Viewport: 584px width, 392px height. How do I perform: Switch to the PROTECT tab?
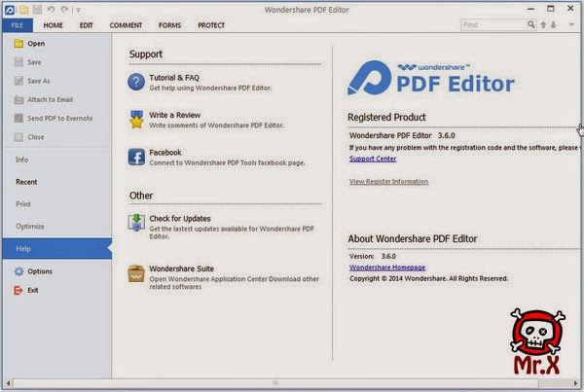point(211,25)
